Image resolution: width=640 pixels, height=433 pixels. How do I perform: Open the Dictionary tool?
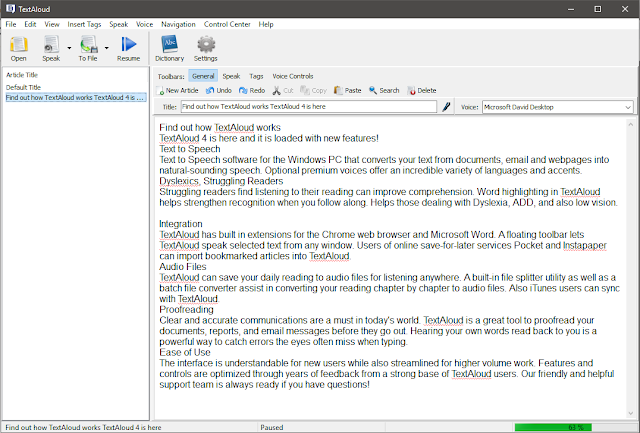click(169, 48)
